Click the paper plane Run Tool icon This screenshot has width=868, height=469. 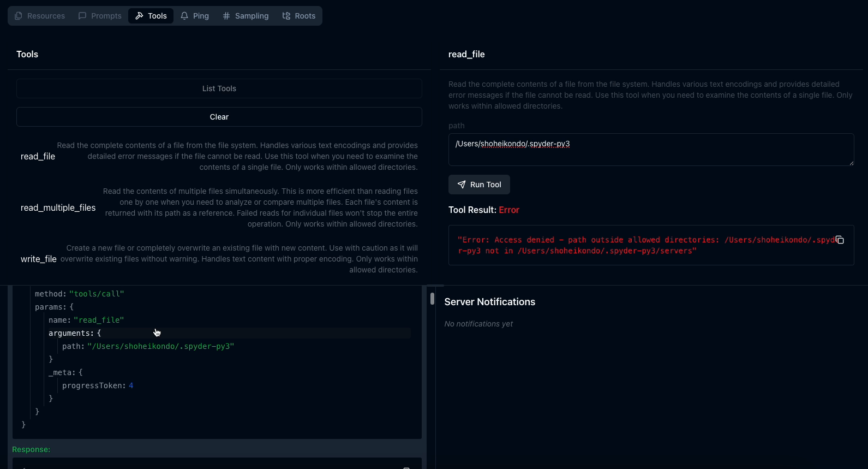click(x=462, y=185)
